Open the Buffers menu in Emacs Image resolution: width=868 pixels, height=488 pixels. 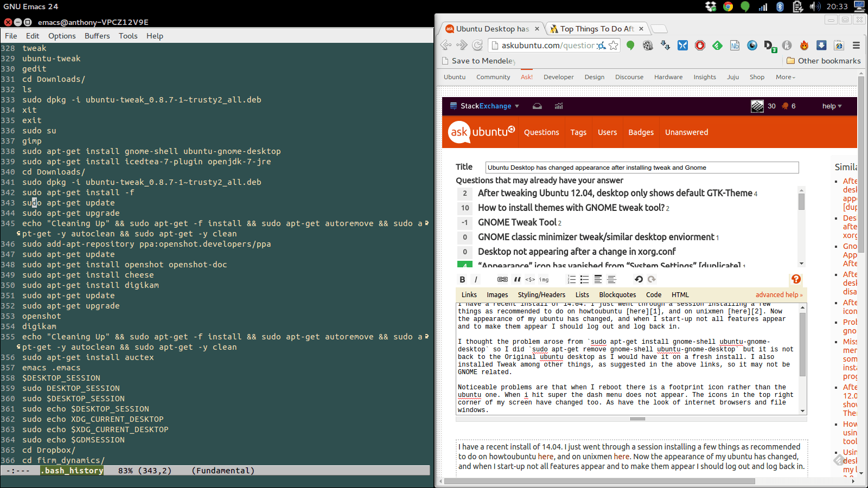coord(97,36)
